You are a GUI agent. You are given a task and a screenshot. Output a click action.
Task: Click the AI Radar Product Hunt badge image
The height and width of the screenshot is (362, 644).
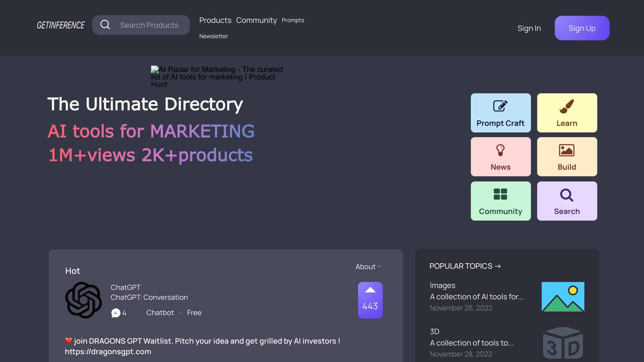pos(217,76)
